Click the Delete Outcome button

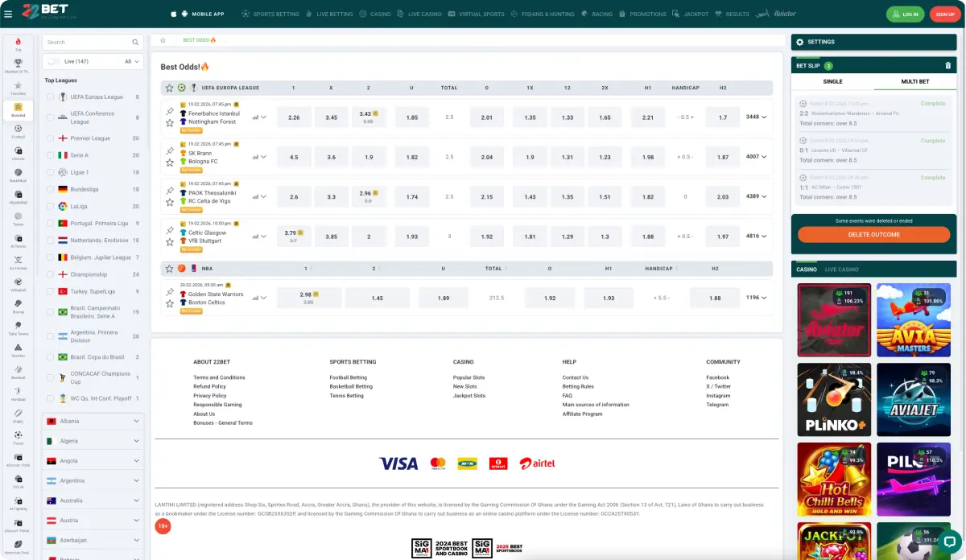coord(873,234)
